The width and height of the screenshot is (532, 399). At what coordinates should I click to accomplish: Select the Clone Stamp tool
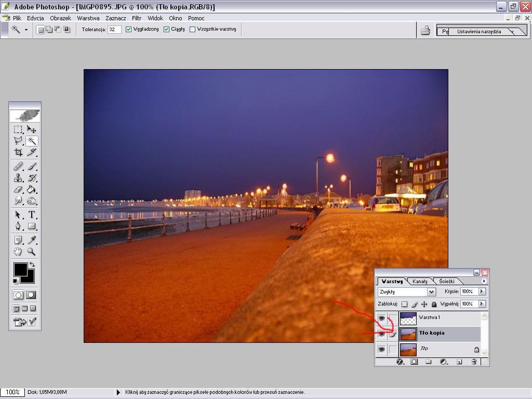[18, 178]
